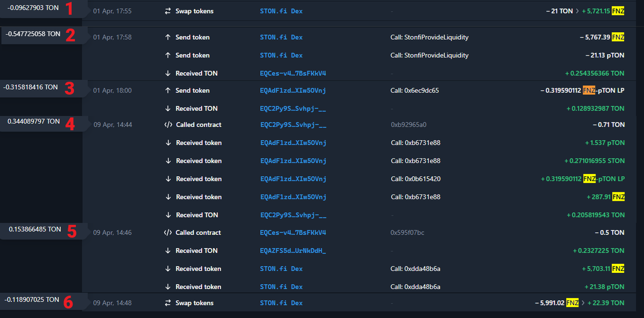Open STON.fi Dex link for +5,703.11 FNZ

pos(281,269)
